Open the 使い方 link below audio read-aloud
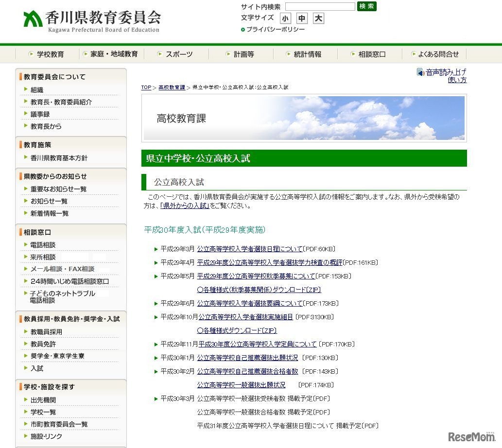This screenshot has width=502, height=448. [x=457, y=80]
